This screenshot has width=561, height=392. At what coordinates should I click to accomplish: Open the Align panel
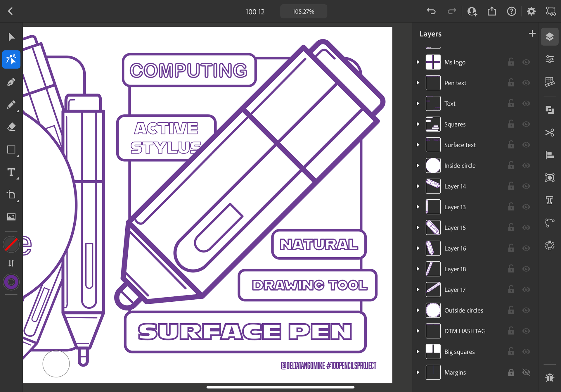tap(550, 155)
